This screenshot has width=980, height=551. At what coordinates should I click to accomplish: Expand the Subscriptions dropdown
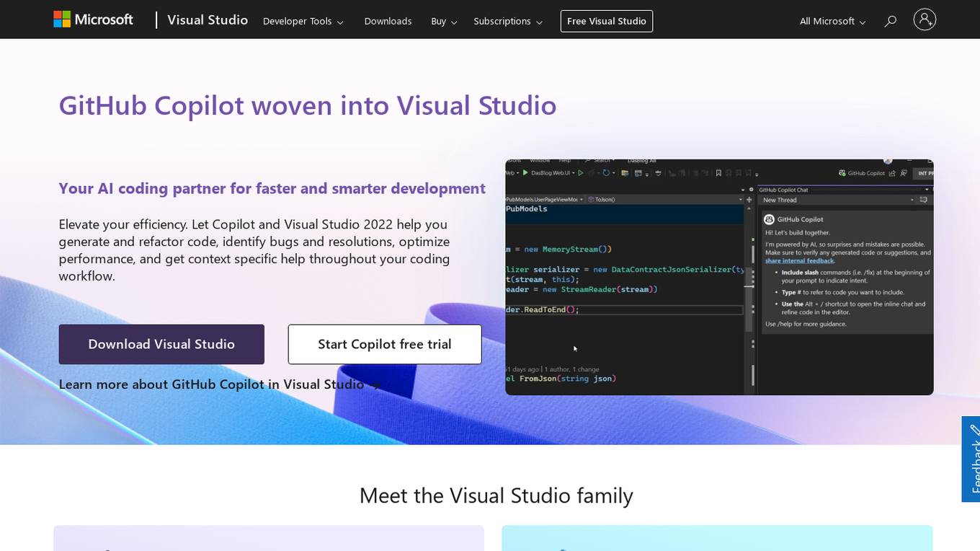[507, 21]
